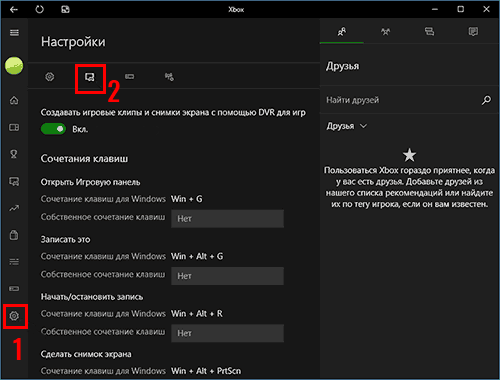Image resolution: width=500 pixels, height=380 pixels.
Task: Click custom shortcut field for Record that
Action: (x=227, y=276)
